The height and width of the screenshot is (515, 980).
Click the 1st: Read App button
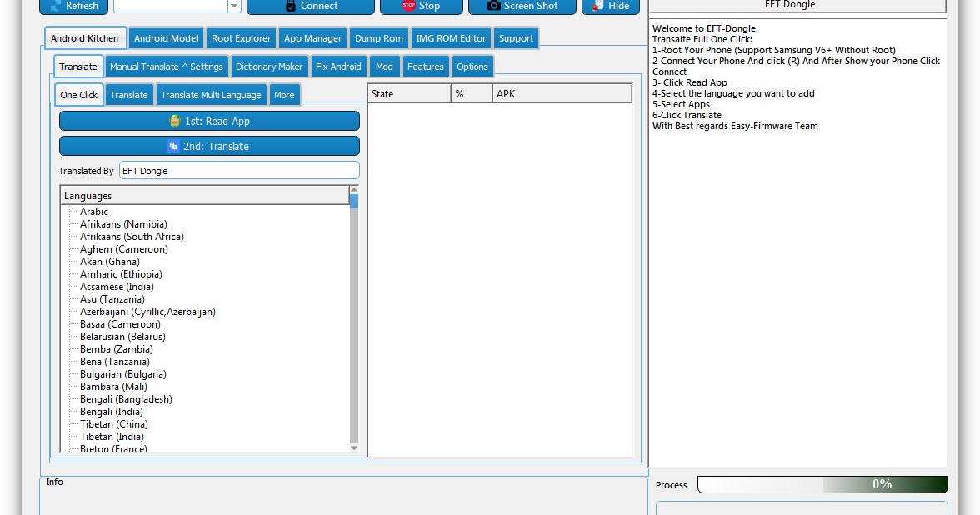click(209, 122)
